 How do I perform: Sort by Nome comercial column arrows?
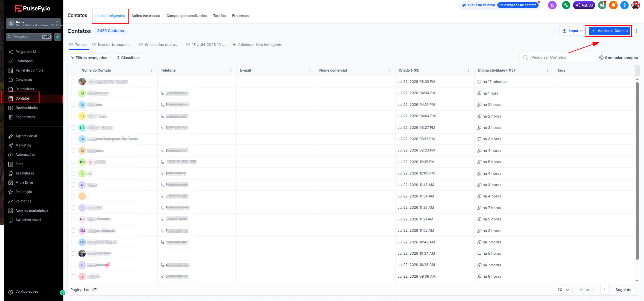point(389,71)
